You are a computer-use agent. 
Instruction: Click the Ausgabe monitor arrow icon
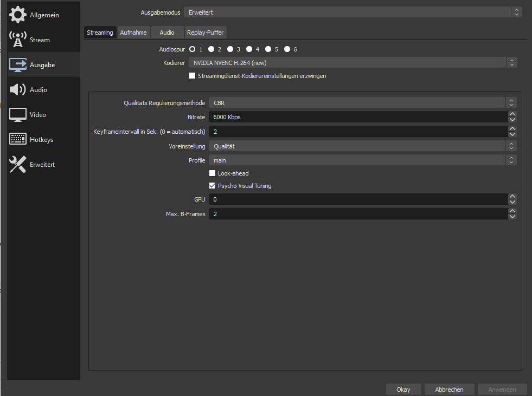click(x=18, y=65)
